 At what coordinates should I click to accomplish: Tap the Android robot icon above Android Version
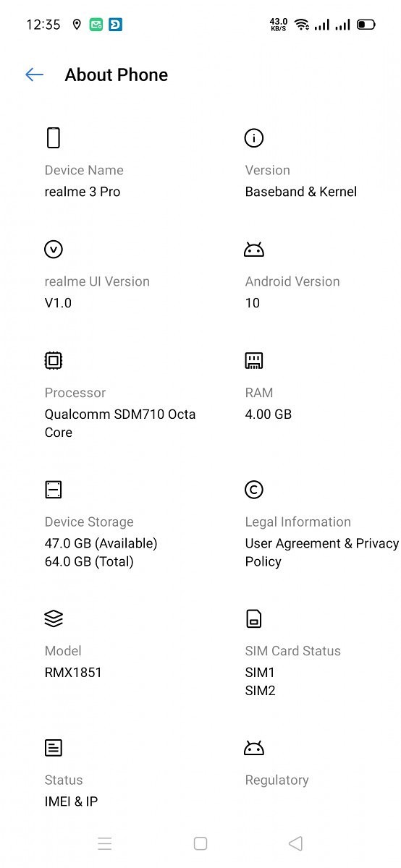[x=254, y=250]
